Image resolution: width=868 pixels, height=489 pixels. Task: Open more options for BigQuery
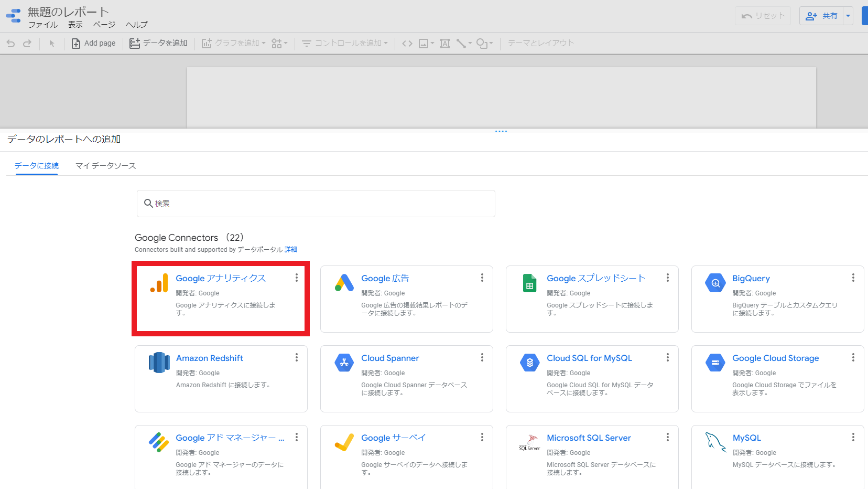coord(853,278)
